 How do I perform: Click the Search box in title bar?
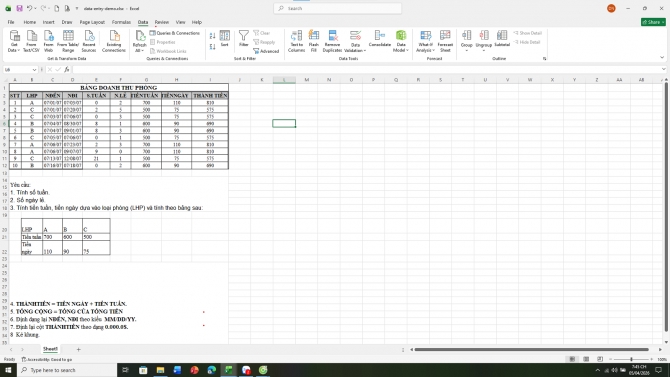337,8
